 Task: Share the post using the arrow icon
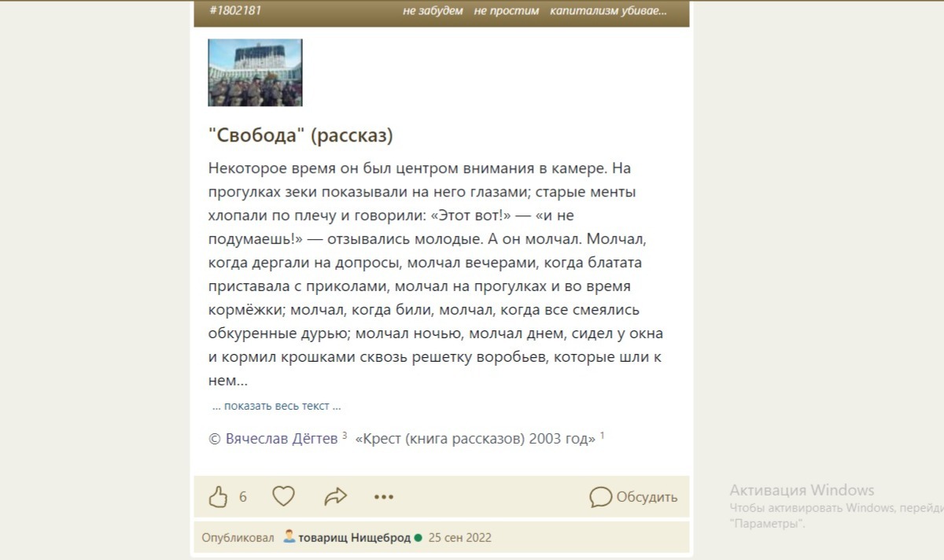336,496
